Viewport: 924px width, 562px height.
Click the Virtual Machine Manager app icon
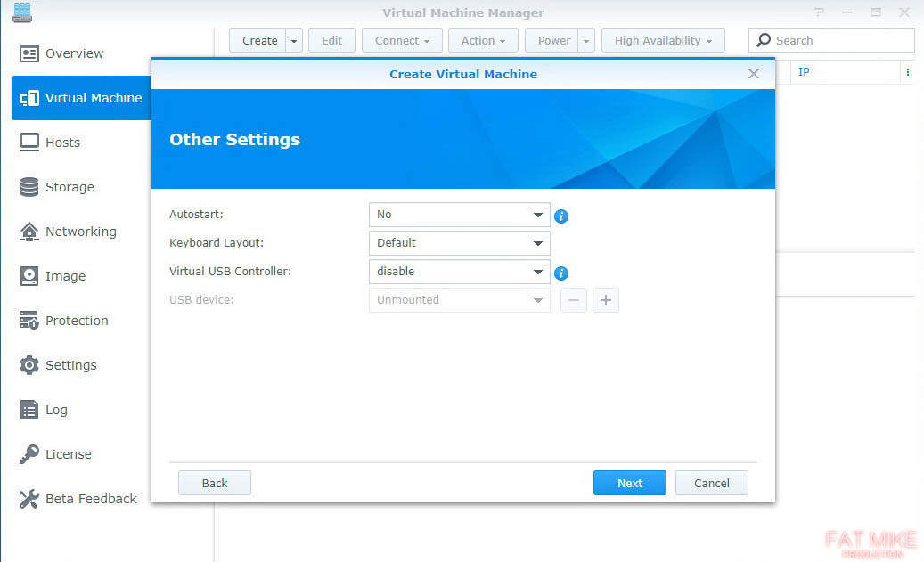pyautogui.click(x=22, y=12)
